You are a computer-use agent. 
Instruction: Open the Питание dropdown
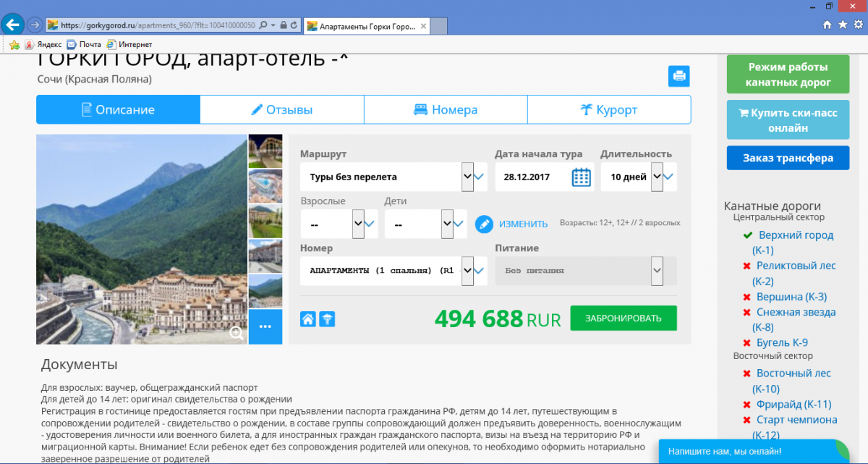(x=586, y=271)
